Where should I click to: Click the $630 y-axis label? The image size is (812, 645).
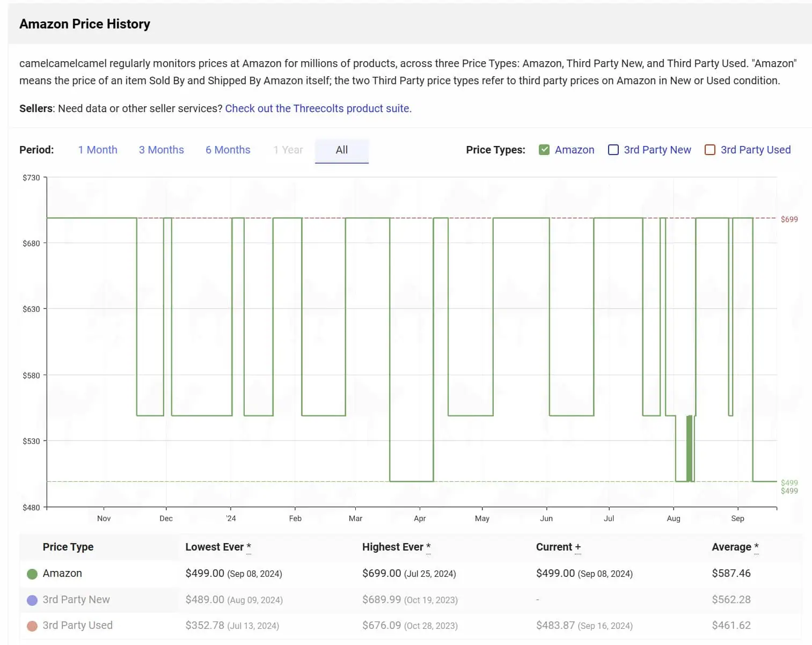[31, 309]
